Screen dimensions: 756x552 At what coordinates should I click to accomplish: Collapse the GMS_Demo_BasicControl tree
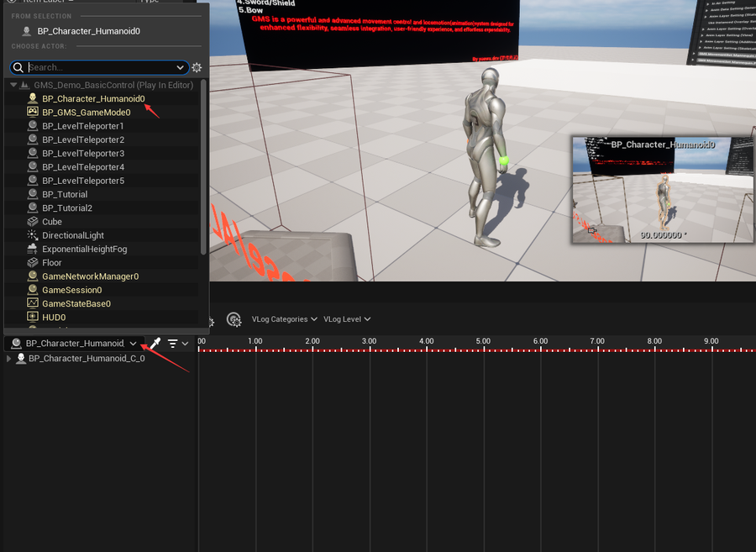click(13, 85)
